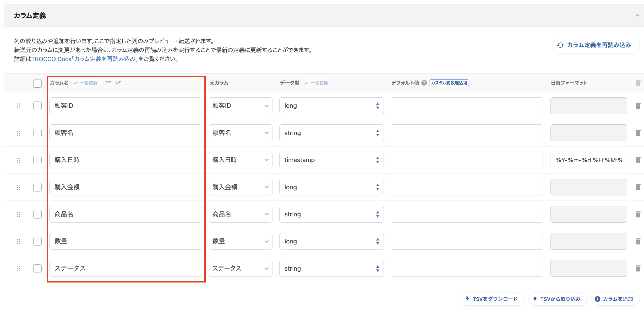This screenshot has width=644, height=309.
Task: Sort column names descending
Action: [x=118, y=83]
